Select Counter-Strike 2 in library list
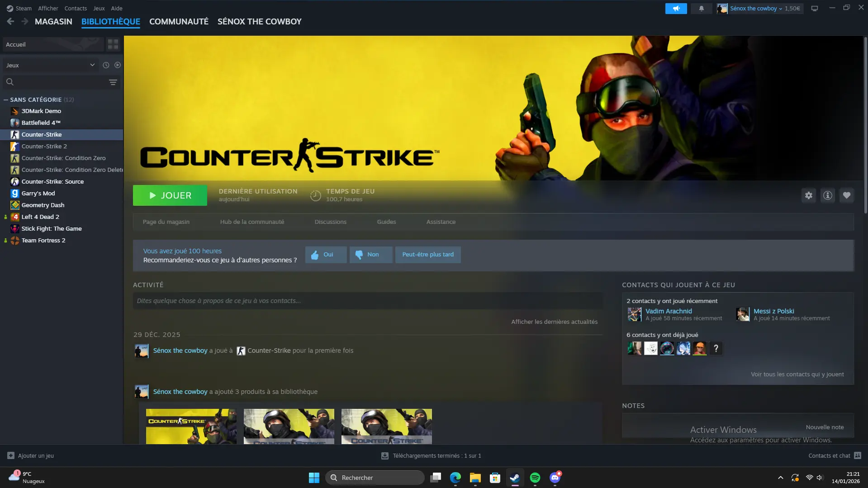Image resolution: width=868 pixels, height=488 pixels. (x=62, y=146)
